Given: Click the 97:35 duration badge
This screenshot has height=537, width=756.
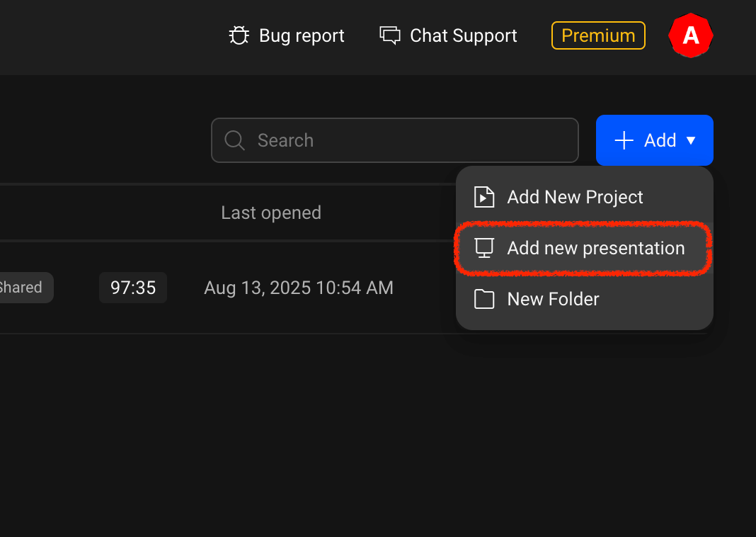Looking at the screenshot, I should tap(133, 288).
